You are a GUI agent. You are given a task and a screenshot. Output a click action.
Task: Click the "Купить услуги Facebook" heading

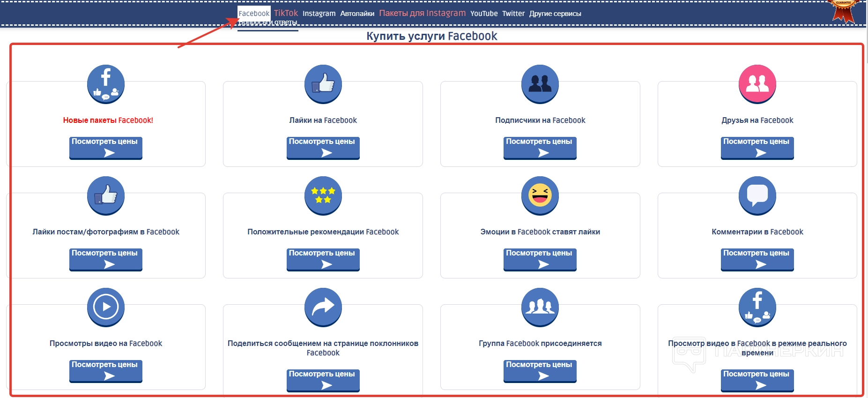(432, 36)
